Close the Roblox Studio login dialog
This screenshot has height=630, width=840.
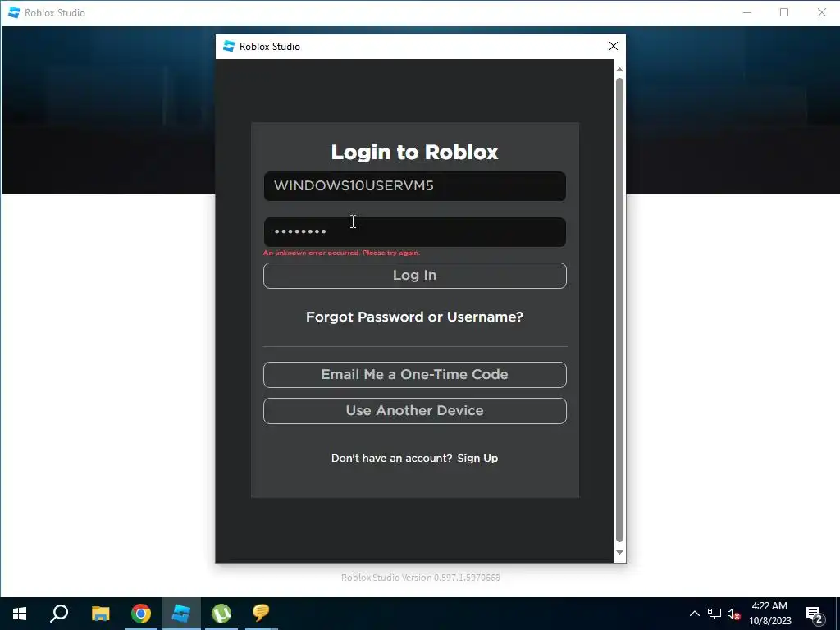click(x=614, y=46)
